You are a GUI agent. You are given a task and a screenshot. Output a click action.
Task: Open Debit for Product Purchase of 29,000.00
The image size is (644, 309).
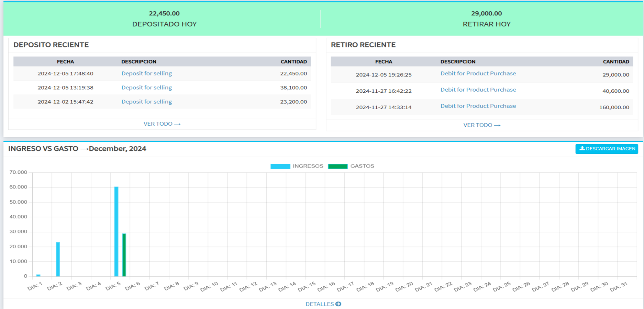(478, 73)
